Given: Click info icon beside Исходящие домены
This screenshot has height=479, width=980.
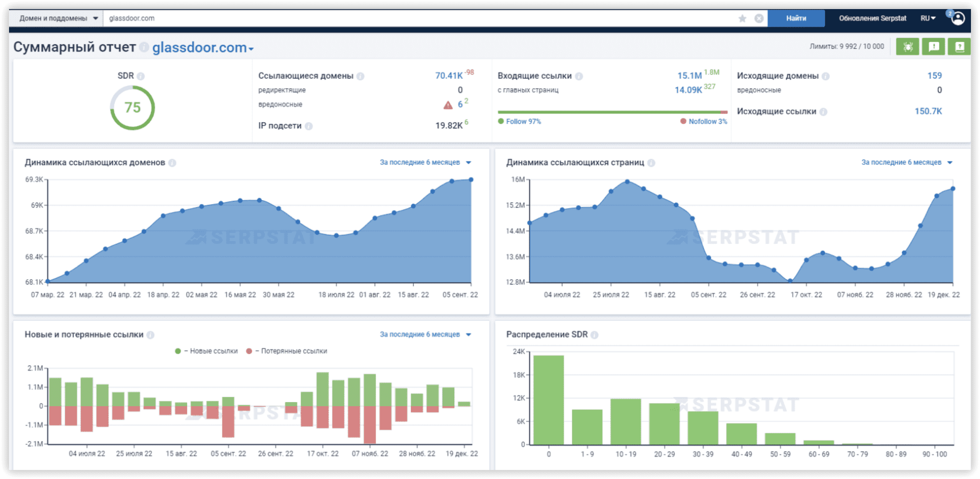Looking at the screenshot, I should pos(826,76).
